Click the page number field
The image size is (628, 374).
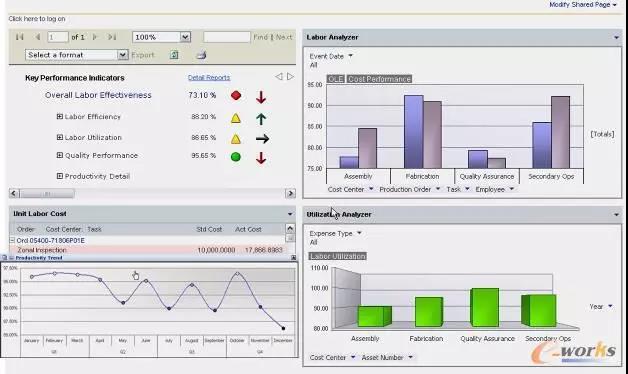(x=58, y=37)
